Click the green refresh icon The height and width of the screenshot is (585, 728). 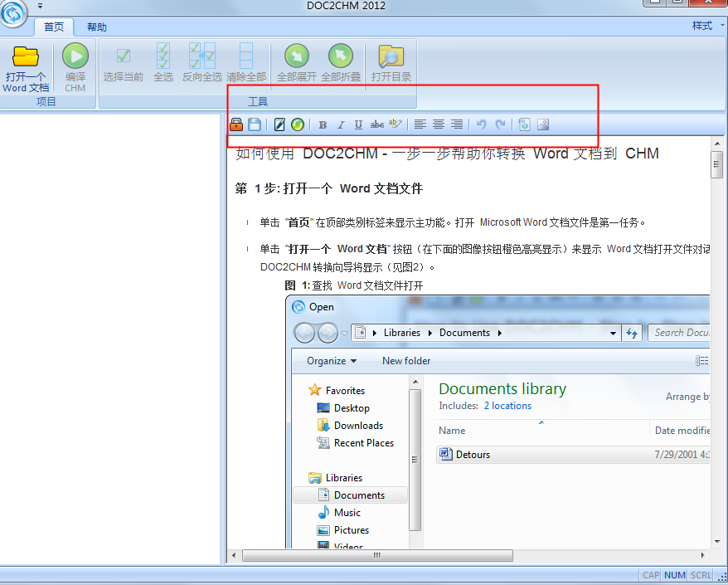click(298, 124)
